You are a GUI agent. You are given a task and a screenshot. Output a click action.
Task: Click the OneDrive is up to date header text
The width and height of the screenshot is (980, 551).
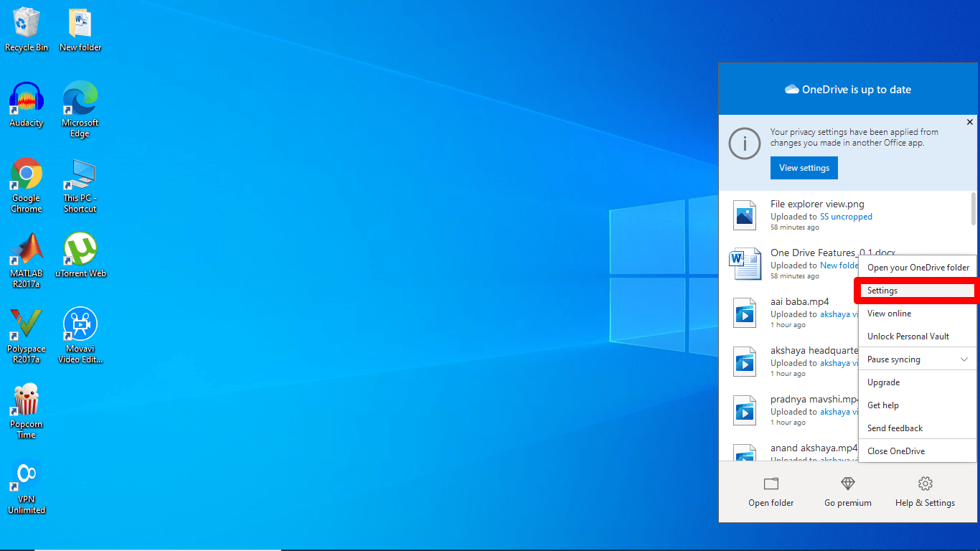[857, 90]
